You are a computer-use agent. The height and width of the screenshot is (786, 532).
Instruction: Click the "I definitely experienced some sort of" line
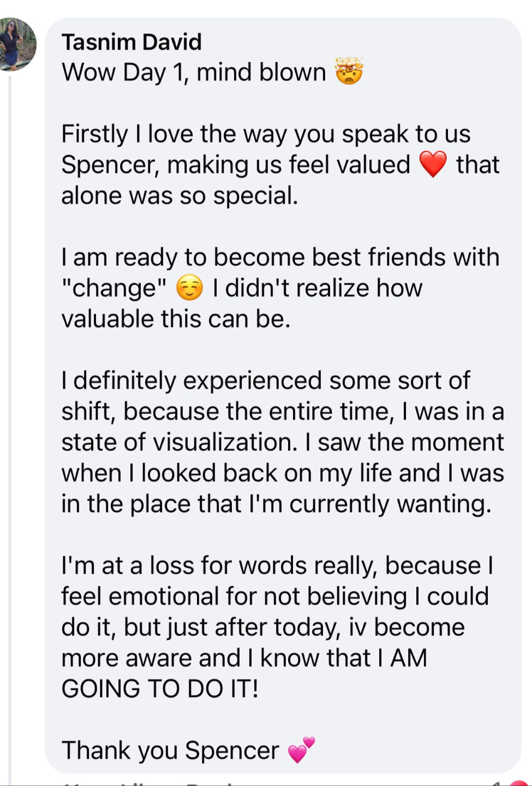coord(265,380)
